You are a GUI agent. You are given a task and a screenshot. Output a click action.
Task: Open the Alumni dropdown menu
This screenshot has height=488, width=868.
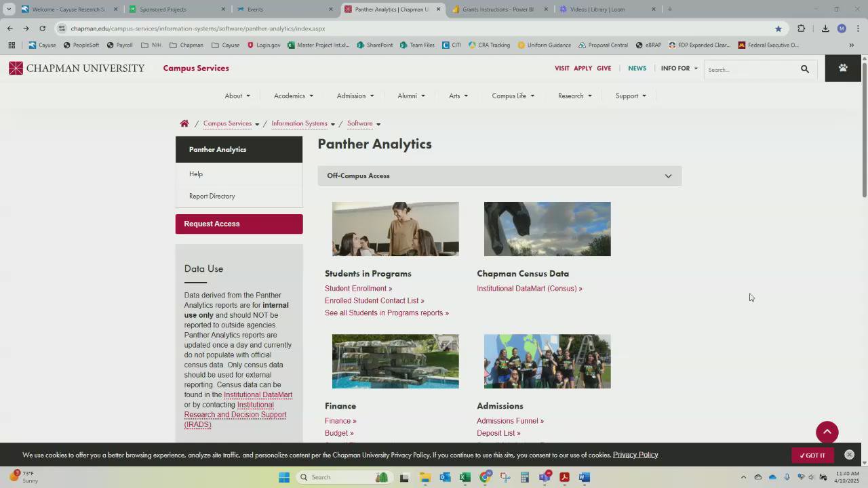(x=411, y=96)
